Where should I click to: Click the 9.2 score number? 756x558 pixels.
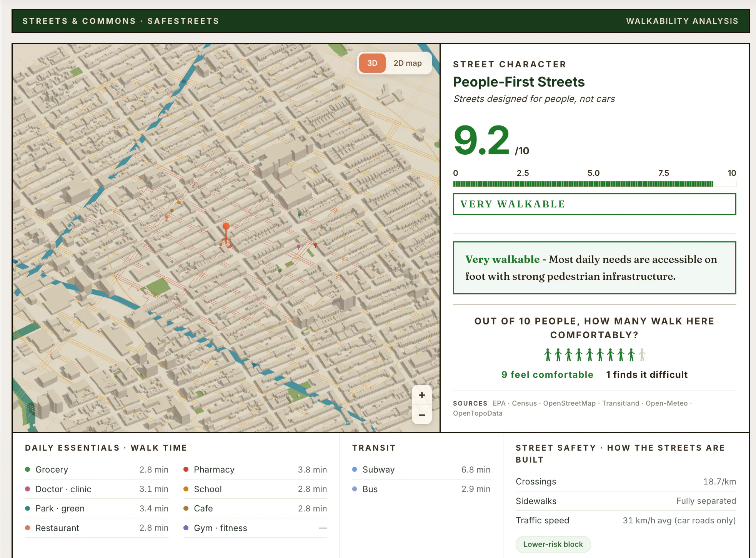coord(481,140)
